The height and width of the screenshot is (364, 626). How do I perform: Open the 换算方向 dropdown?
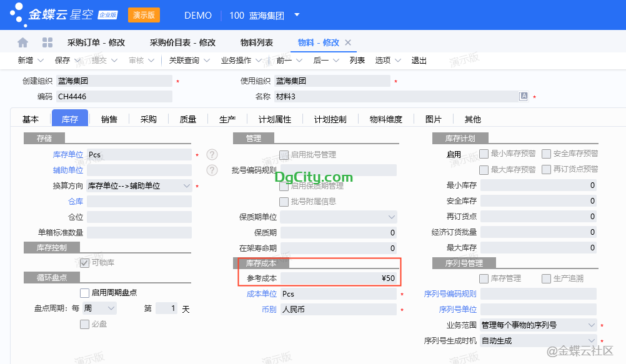click(x=187, y=185)
